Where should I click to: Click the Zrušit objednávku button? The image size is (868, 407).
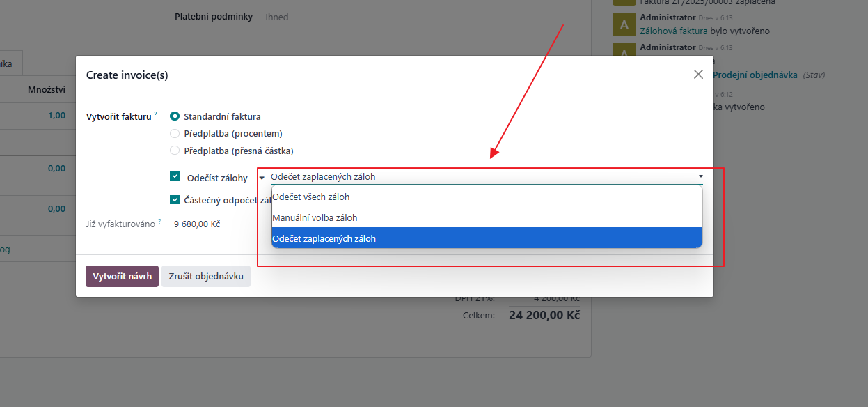(x=206, y=277)
